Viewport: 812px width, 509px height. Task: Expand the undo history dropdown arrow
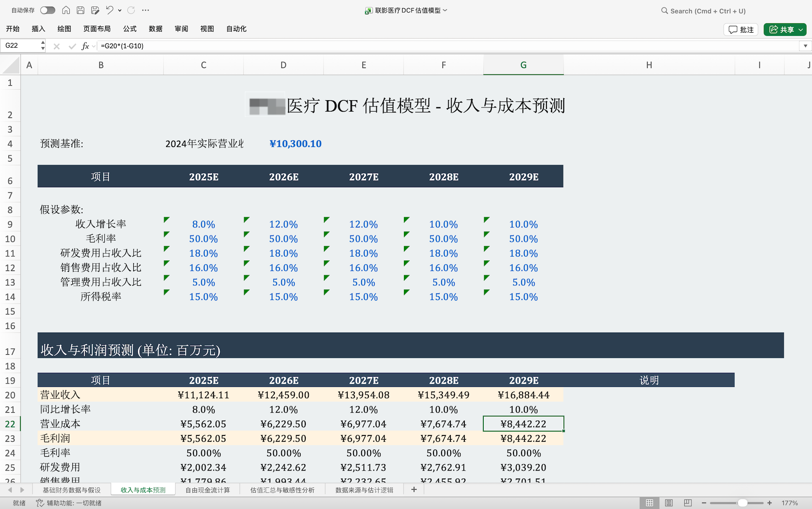(x=120, y=11)
